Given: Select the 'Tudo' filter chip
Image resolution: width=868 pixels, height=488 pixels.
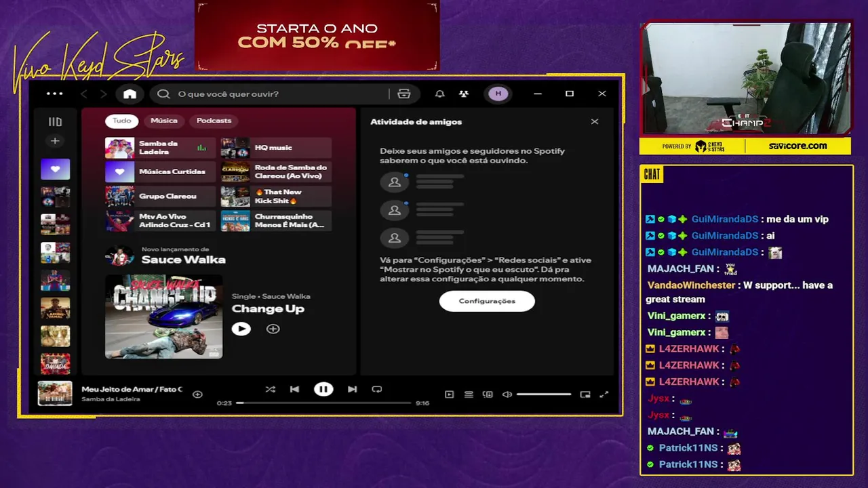Looking at the screenshot, I should point(122,121).
